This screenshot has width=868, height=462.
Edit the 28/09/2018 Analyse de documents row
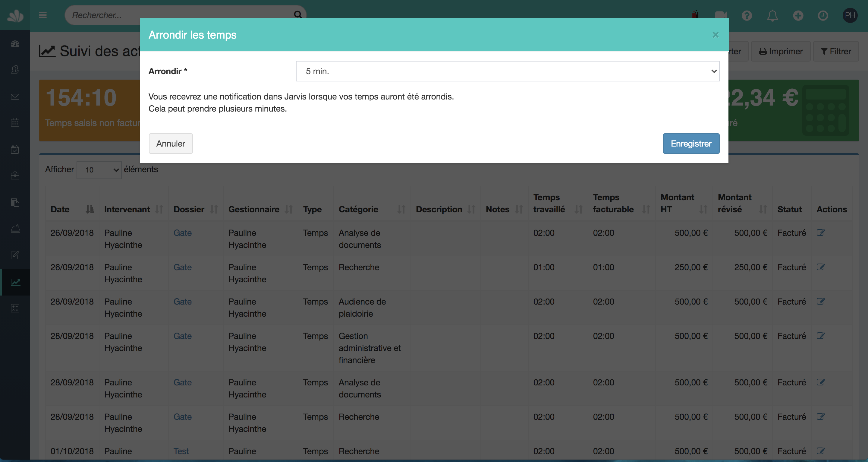(821, 382)
